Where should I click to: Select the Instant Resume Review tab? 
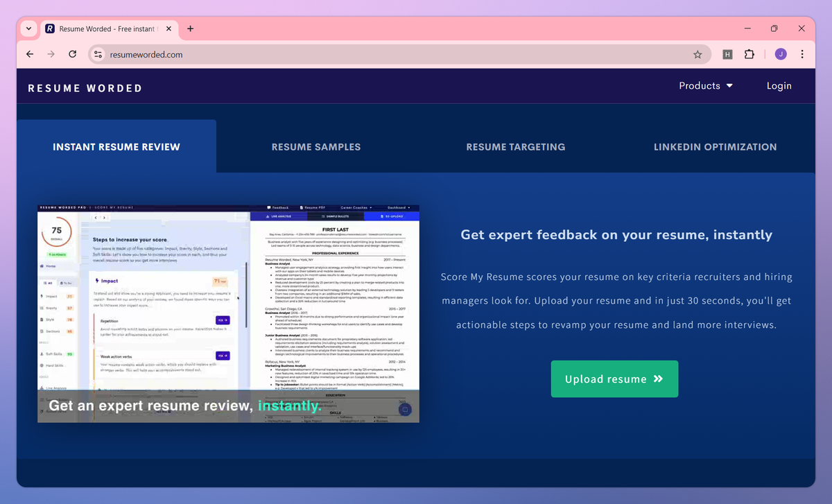(x=116, y=146)
